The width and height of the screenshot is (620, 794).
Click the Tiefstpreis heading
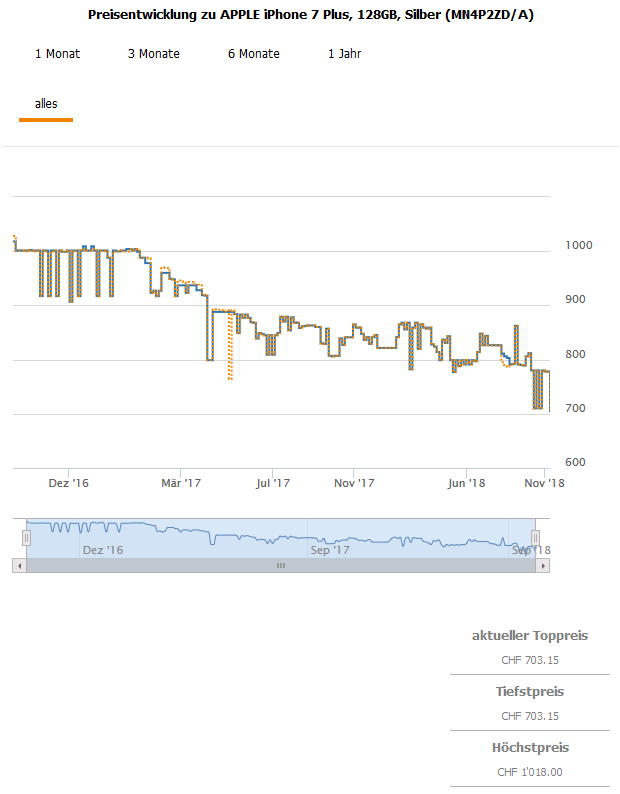tap(530, 692)
